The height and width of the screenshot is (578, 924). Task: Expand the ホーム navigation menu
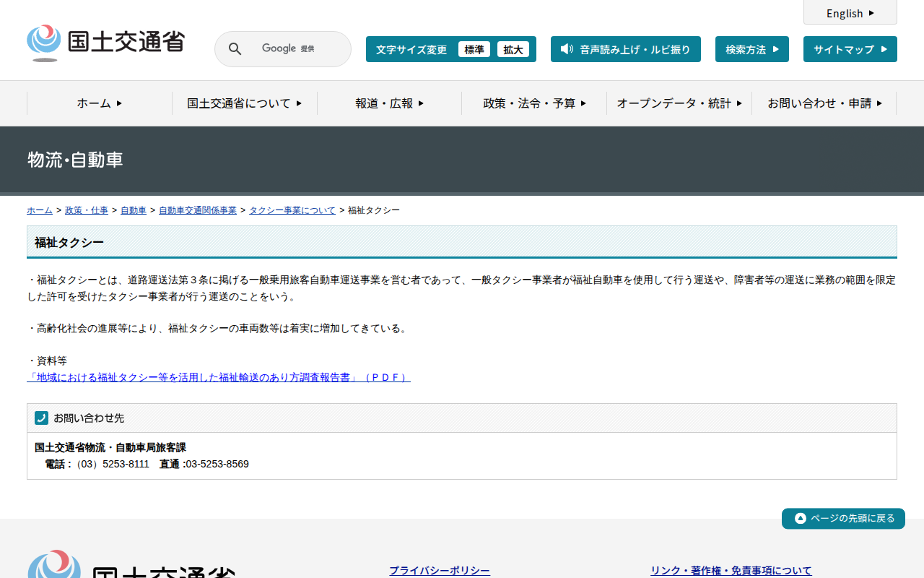[100, 103]
